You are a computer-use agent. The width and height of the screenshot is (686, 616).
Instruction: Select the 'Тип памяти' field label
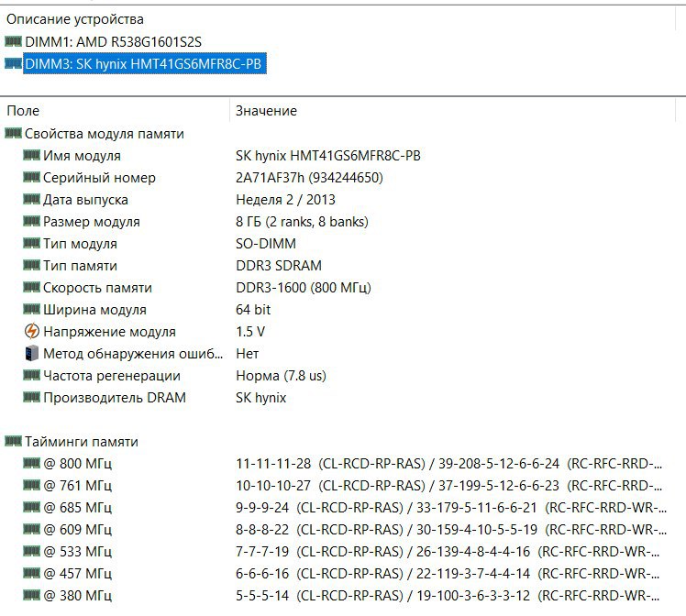click(80, 266)
